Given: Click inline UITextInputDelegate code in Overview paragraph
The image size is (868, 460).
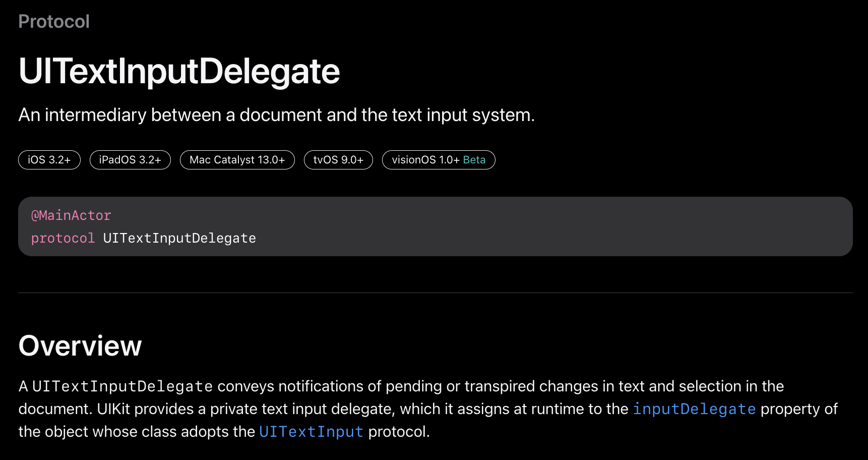Looking at the screenshot, I should 122,386.
